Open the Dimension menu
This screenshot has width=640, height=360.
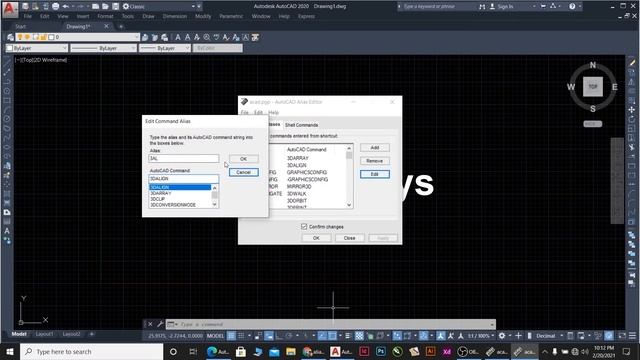[x=175, y=16]
